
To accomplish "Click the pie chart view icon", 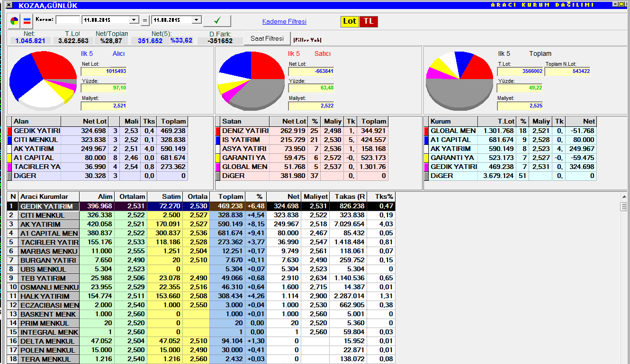I will point(15,21).
